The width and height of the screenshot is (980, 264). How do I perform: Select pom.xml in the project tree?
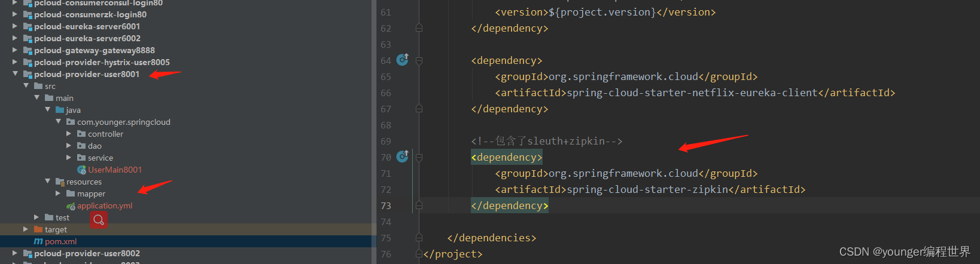click(x=61, y=241)
